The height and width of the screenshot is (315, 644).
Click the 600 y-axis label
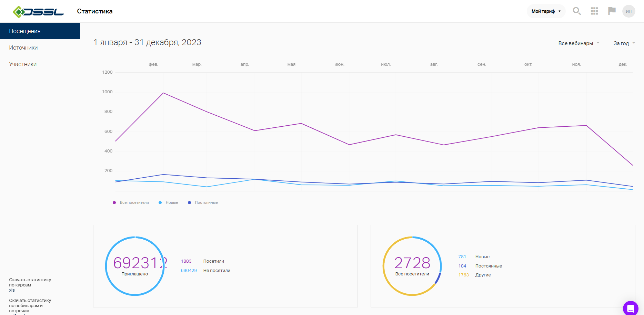click(108, 132)
